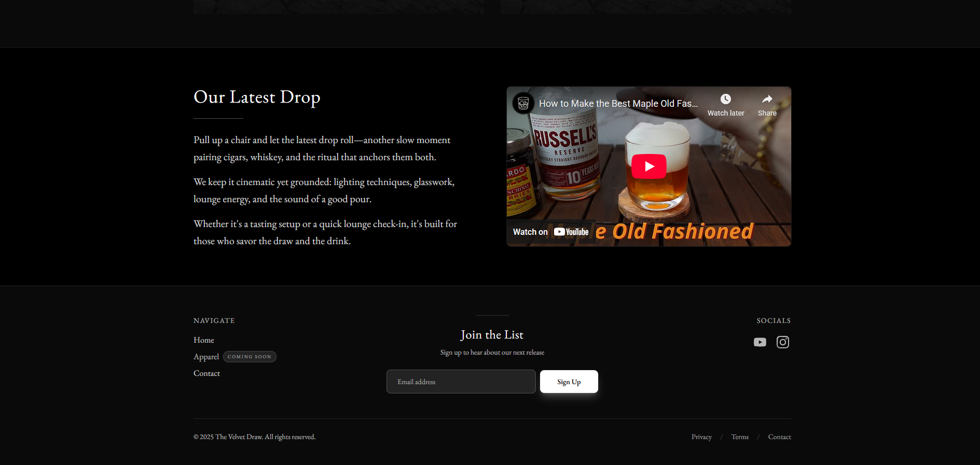980x465 pixels.
Task: Click the 'Our Latest Drop' heading
Action: pyautogui.click(x=257, y=97)
